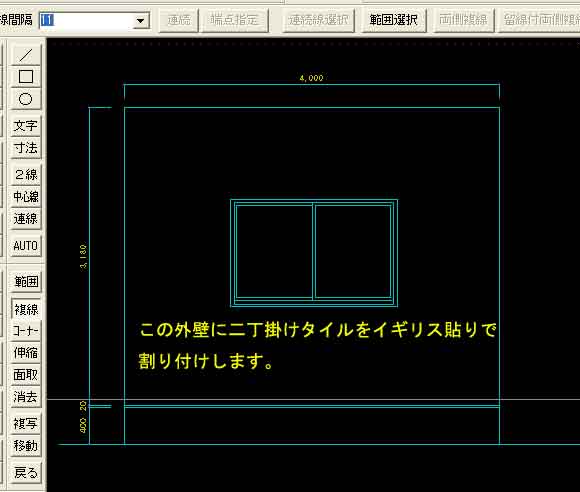Click the AUTO mode button
The height and width of the screenshot is (492, 580).
click(26, 245)
